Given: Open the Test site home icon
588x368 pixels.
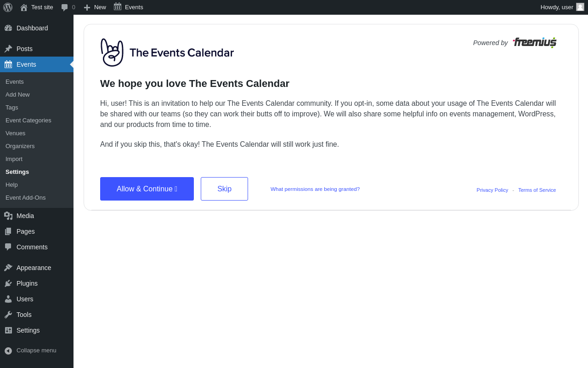Looking at the screenshot, I should tap(24, 7).
